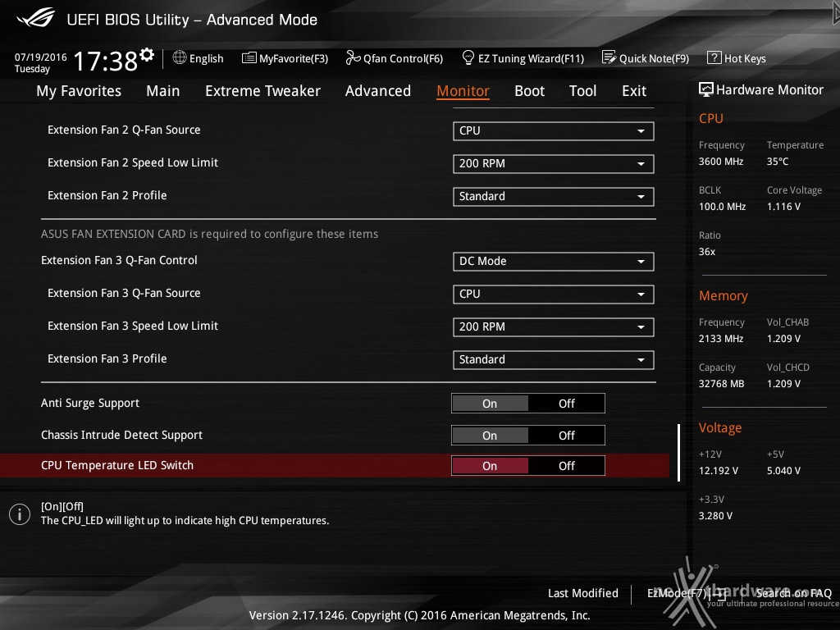Image resolution: width=840 pixels, height=630 pixels.
Task: Switch to My Favorites tab
Action: tap(79, 91)
